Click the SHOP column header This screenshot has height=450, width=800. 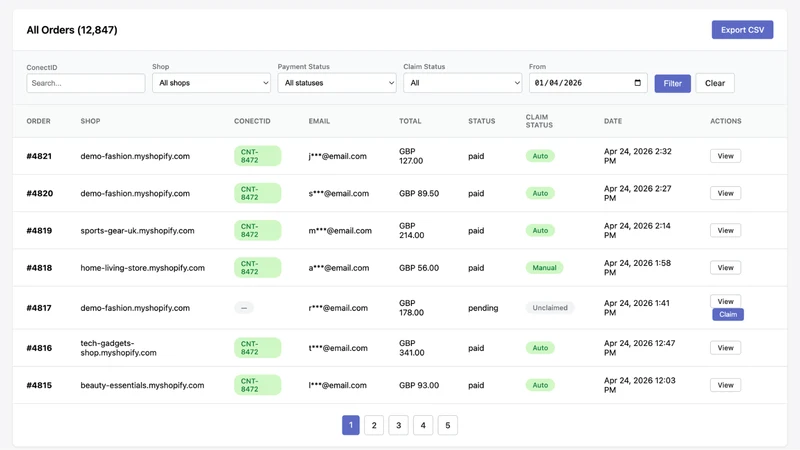[90, 121]
